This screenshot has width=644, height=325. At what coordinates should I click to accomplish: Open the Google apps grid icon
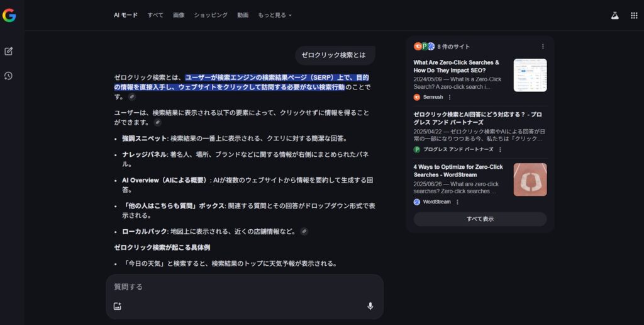[634, 15]
